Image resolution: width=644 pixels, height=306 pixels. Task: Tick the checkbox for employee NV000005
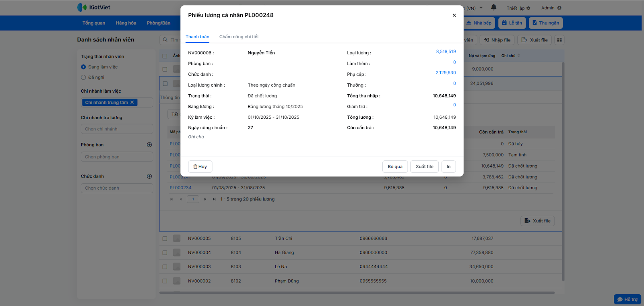[165, 239]
